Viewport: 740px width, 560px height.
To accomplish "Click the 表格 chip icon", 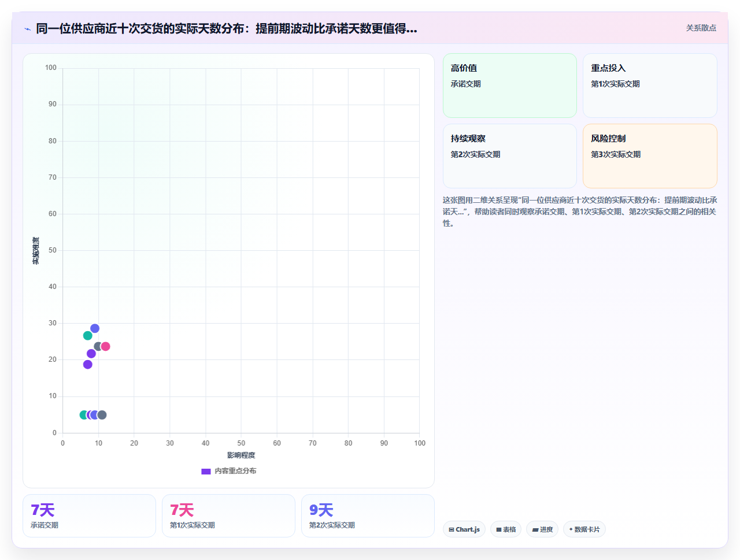I will click(x=499, y=529).
